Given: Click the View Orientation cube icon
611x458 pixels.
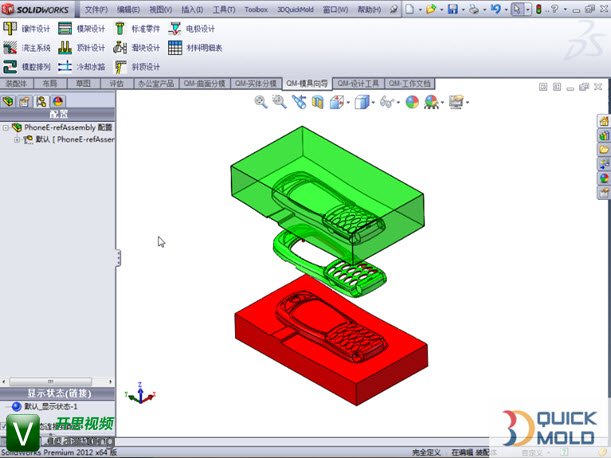Looking at the screenshot, I should pyautogui.click(x=336, y=102).
